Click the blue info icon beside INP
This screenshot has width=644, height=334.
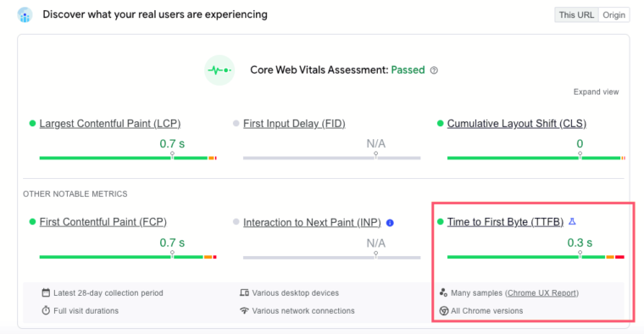tap(390, 223)
